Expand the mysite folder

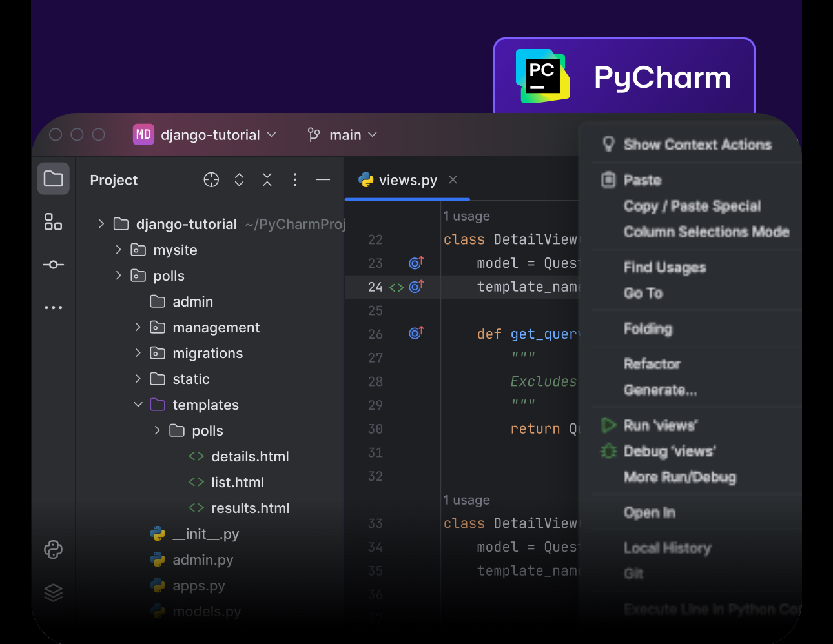[118, 249]
